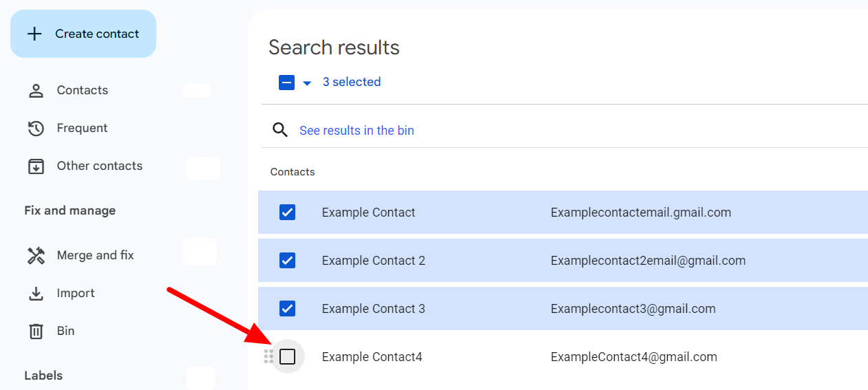Viewport: 868px width, 390px height.
Task: Click the Contacts group header in results
Action: (293, 172)
